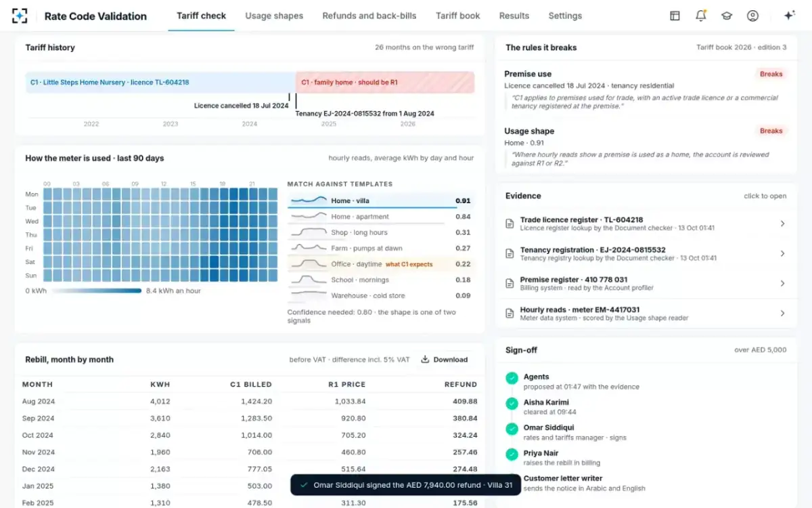Click the Breaks badge for Usage shape
Image resolution: width=812 pixels, height=508 pixels.
coord(771,131)
